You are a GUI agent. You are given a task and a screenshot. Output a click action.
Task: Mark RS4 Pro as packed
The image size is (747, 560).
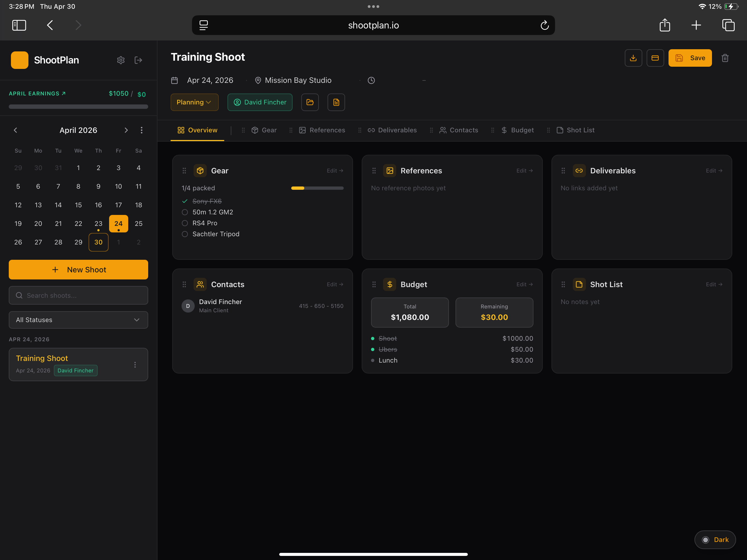(x=185, y=223)
